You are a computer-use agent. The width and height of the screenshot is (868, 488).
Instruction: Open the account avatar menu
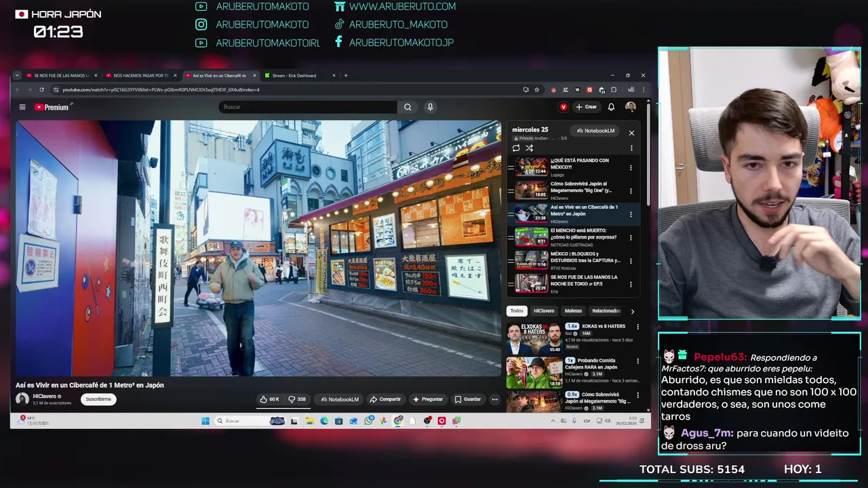(631, 107)
